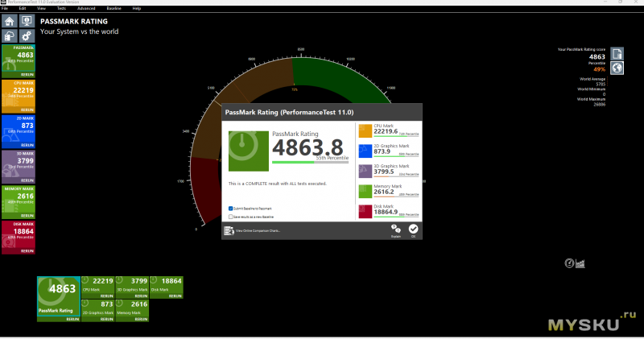Rerun from the bottom Disk Mark tile
The width and height of the screenshot is (644, 339).
pyautogui.click(x=175, y=296)
